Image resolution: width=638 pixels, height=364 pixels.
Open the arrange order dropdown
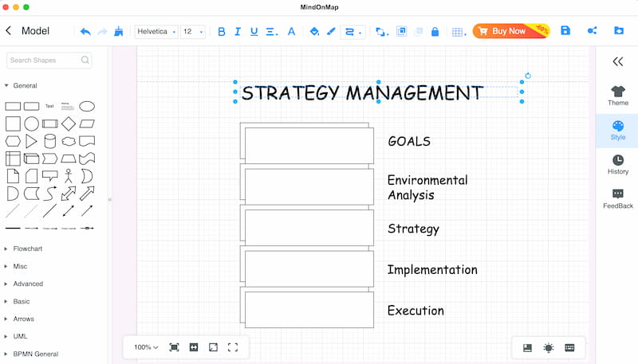point(382,32)
